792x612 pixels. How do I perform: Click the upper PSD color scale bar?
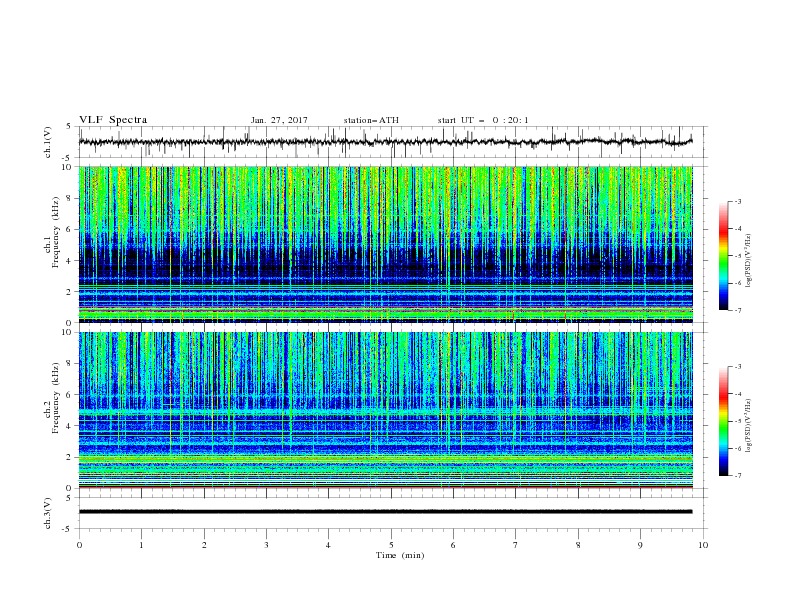point(723,256)
